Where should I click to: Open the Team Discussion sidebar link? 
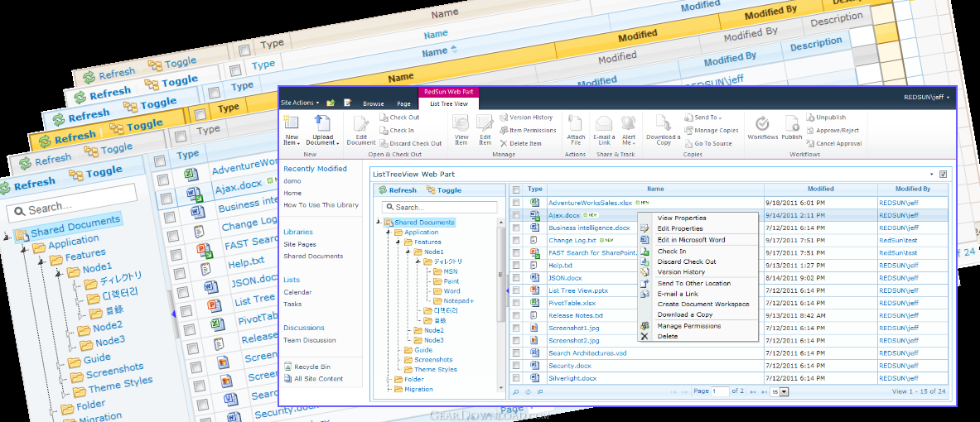[309, 340]
